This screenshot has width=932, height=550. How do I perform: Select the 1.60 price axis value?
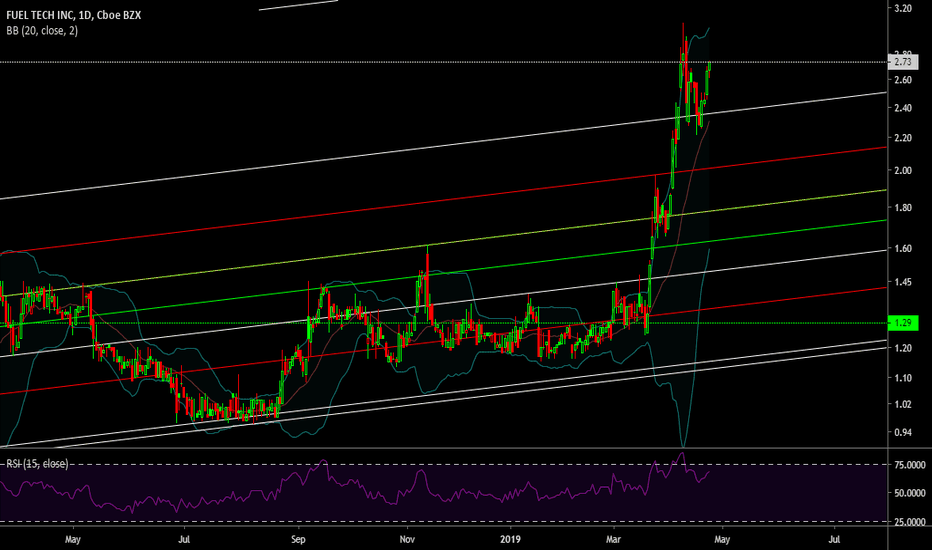click(903, 249)
